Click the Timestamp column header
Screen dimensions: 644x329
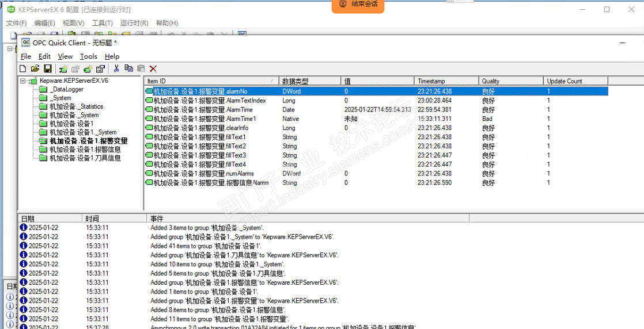(446, 81)
